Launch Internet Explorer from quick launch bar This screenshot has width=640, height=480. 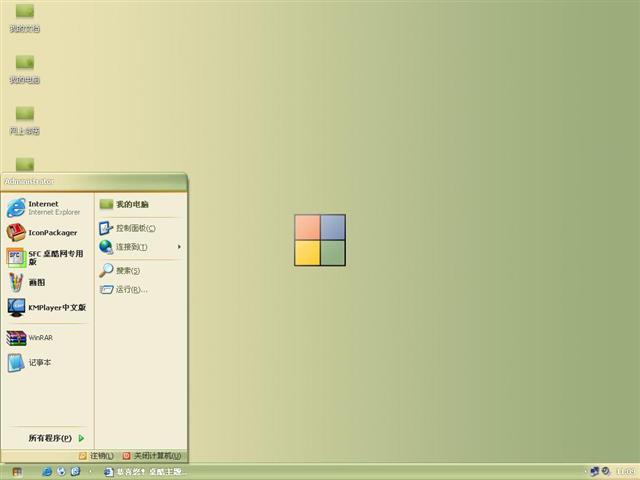[47, 472]
